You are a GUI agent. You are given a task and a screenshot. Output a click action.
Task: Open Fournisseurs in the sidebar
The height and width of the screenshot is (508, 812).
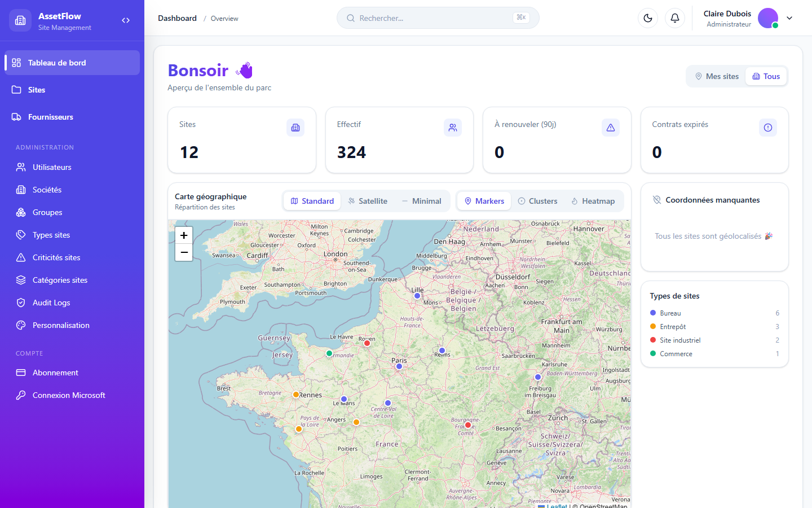pyautogui.click(x=72, y=117)
